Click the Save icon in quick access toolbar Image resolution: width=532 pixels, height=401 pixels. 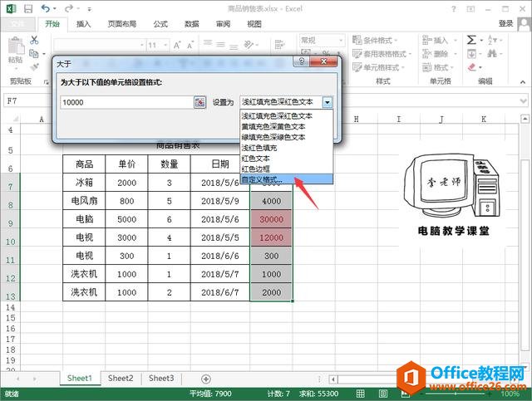point(28,9)
